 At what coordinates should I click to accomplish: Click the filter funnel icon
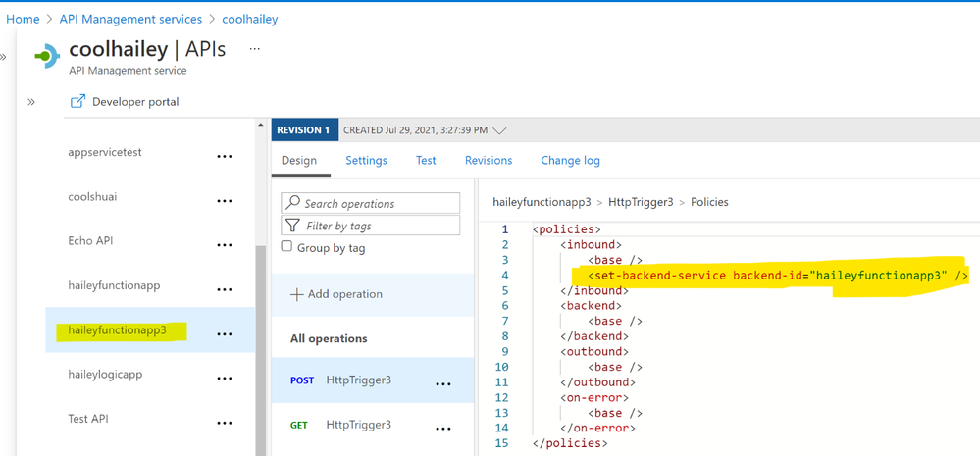coord(292,225)
